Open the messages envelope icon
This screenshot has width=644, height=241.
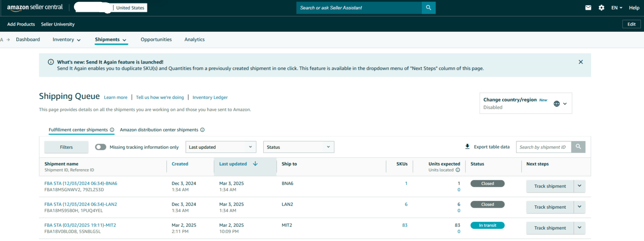tap(588, 8)
